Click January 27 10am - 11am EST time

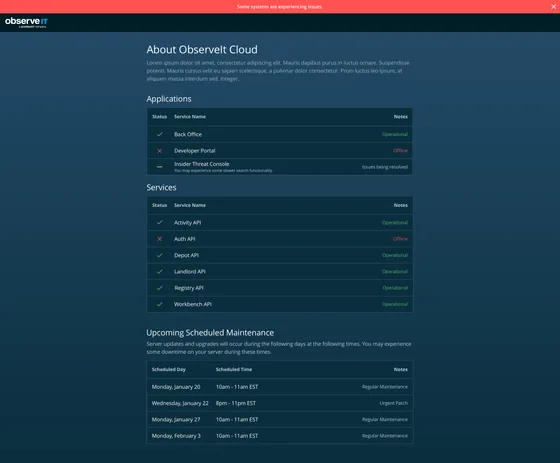point(237,419)
